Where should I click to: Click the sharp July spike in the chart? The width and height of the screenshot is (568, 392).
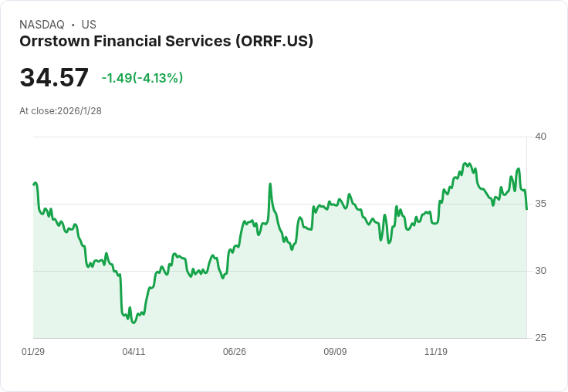[270, 184]
